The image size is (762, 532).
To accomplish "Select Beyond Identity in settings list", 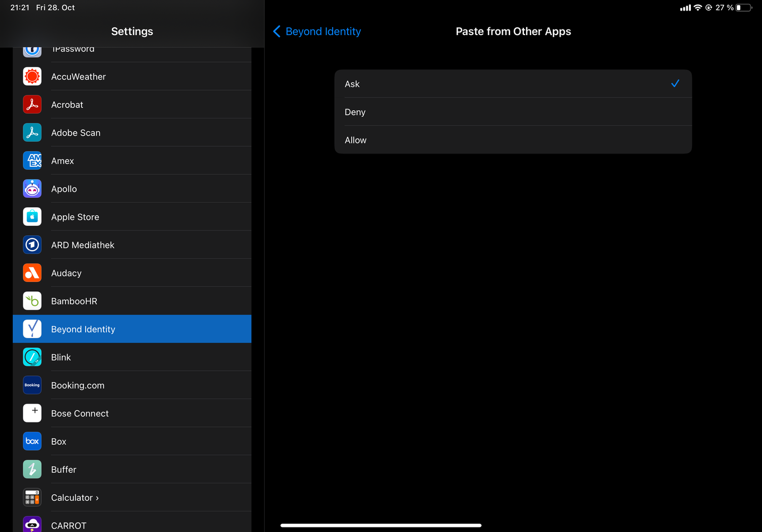I will click(132, 329).
